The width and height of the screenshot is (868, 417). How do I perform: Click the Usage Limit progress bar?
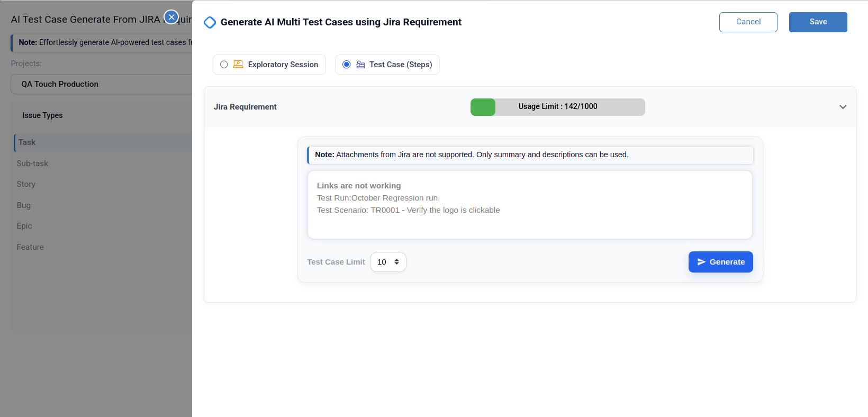tap(557, 107)
